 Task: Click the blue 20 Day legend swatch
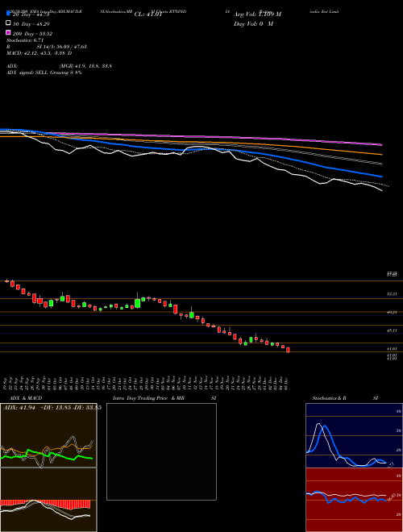pyautogui.click(x=8, y=13)
